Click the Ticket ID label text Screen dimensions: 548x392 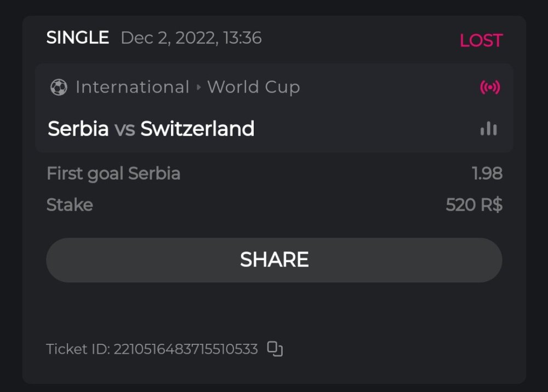click(78, 349)
